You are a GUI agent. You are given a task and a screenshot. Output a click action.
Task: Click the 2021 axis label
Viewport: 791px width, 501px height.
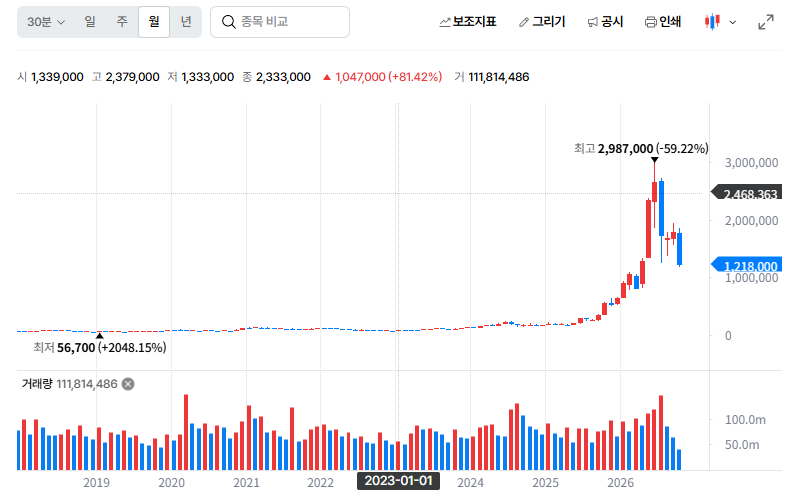246,483
